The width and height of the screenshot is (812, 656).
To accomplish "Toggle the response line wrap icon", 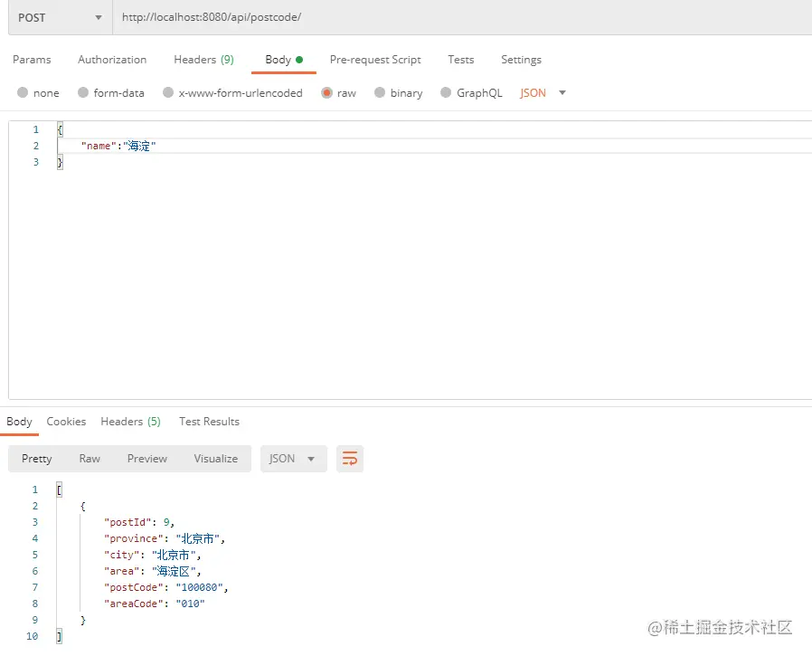I will point(350,459).
